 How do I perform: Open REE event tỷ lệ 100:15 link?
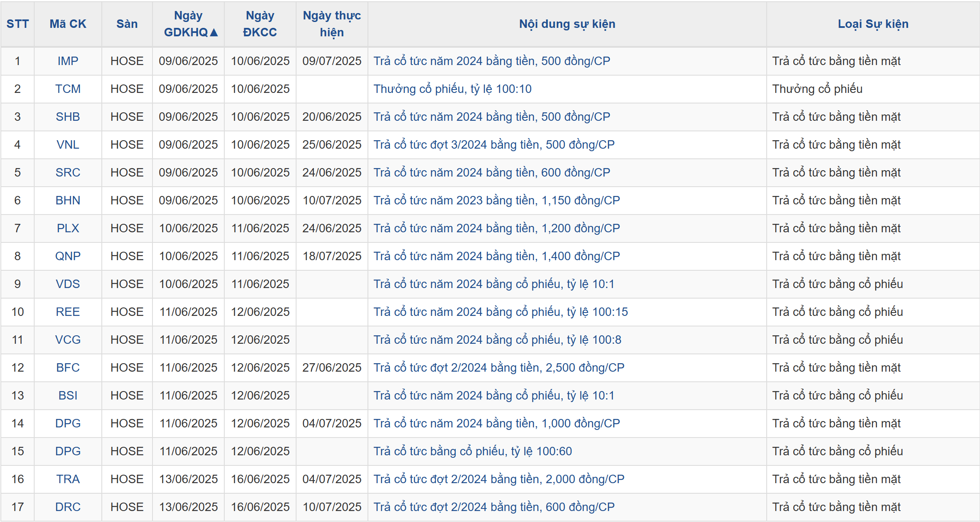pyautogui.click(x=501, y=312)
